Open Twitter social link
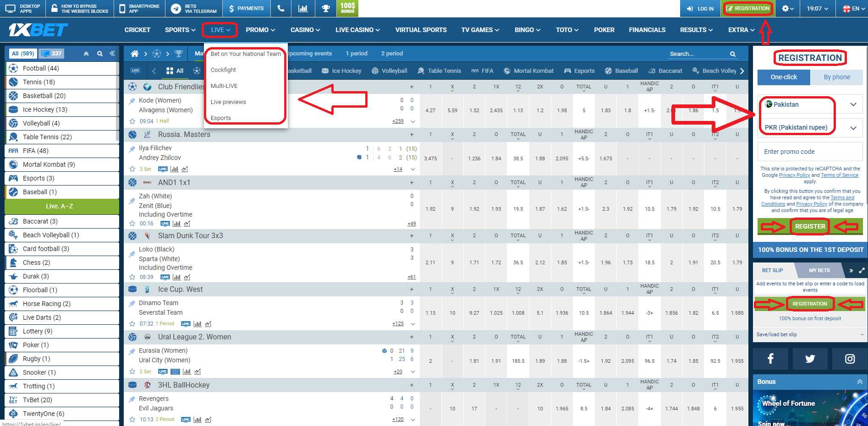Viewport: 868px width, 426px height. [810, 359]
